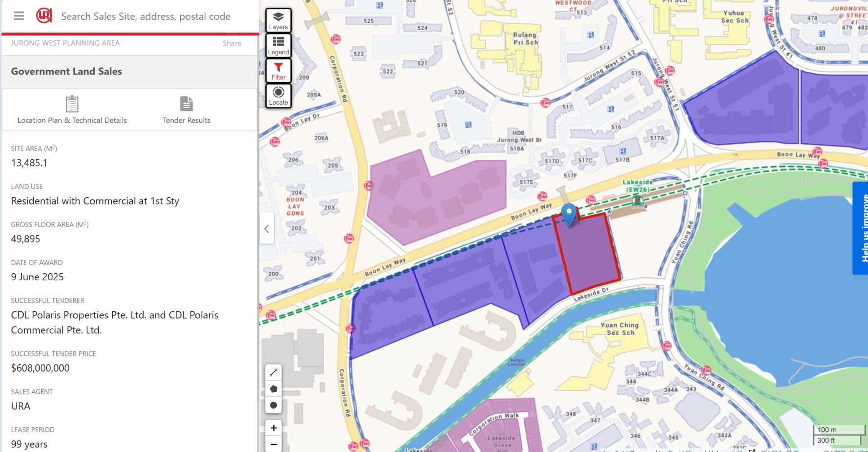Zoom out on the map
This screenshot has width=868, height=452.
[x=273, y=444]
